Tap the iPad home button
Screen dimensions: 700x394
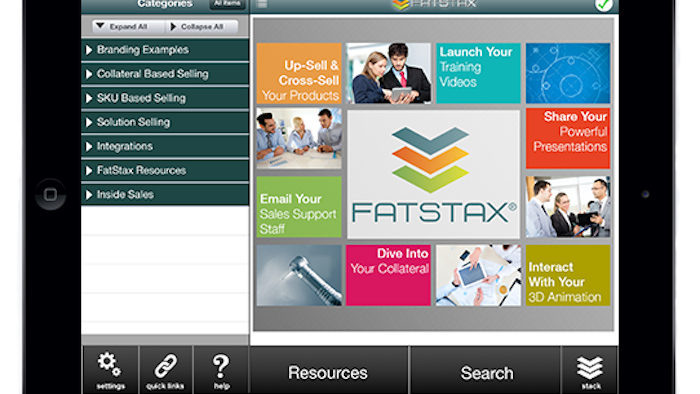(x=50, y=194)
